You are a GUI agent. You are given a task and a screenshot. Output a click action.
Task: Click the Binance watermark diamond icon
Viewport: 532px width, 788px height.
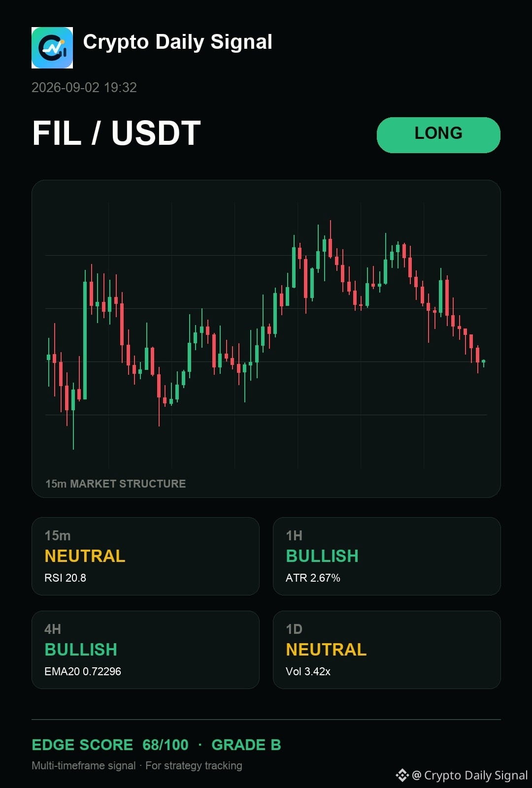click(x=402, y=775)
